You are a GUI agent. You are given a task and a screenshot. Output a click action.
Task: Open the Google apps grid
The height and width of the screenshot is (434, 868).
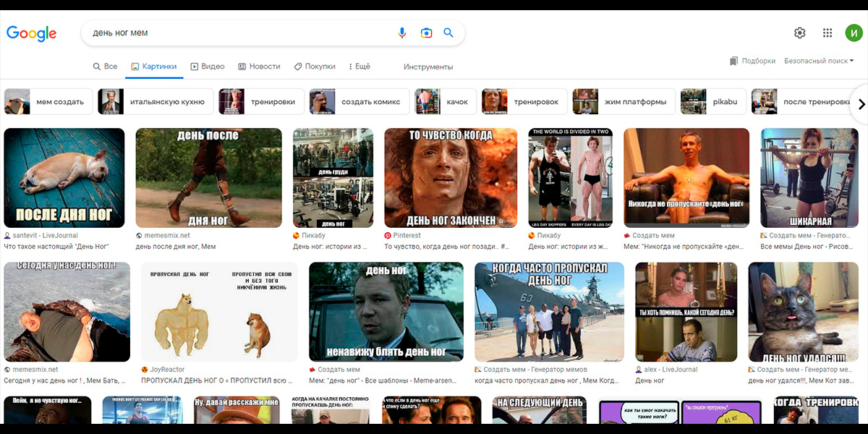[827, 33]
